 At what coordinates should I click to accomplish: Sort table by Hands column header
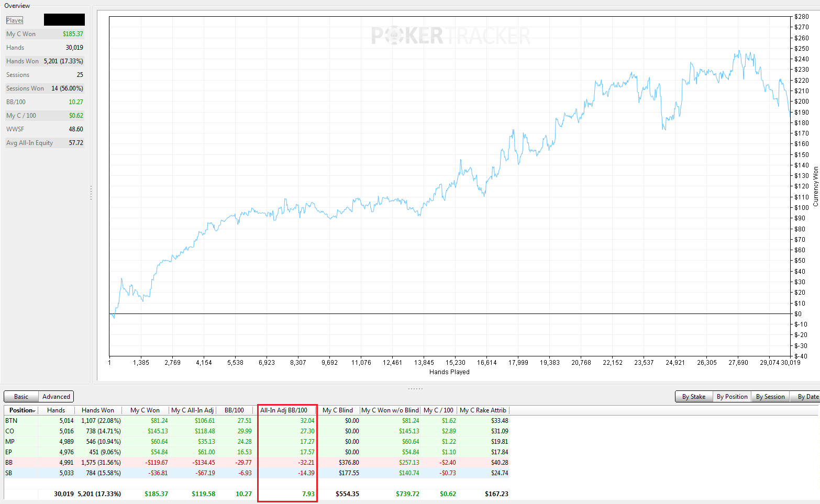[56, 410]
